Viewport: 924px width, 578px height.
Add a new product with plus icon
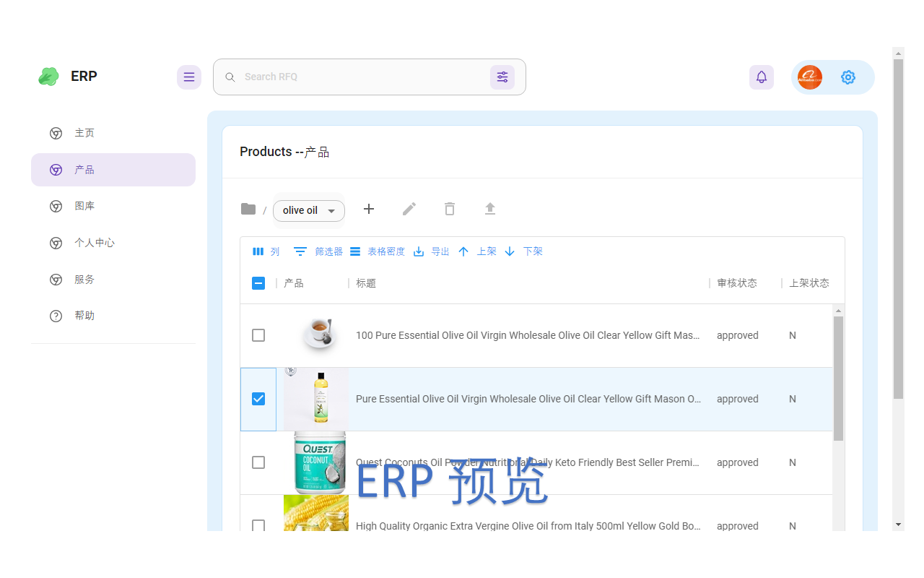coord(369,209)
